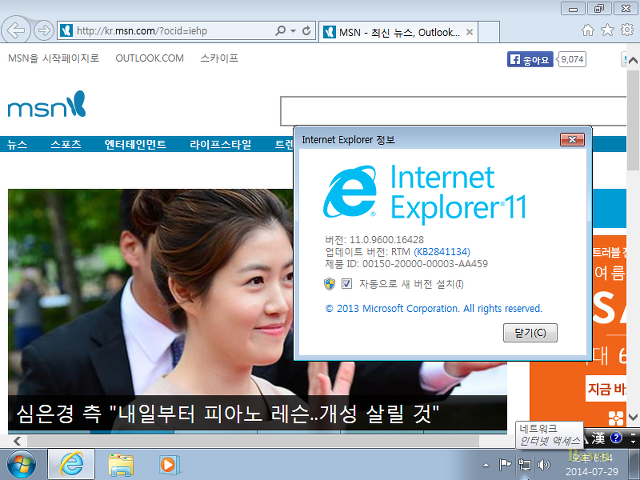The width and height of the screenshot is (640, 480).
Task: Open Windows Media Player taskbar icon
Action: pyautogui.click(x=169, y=465)
